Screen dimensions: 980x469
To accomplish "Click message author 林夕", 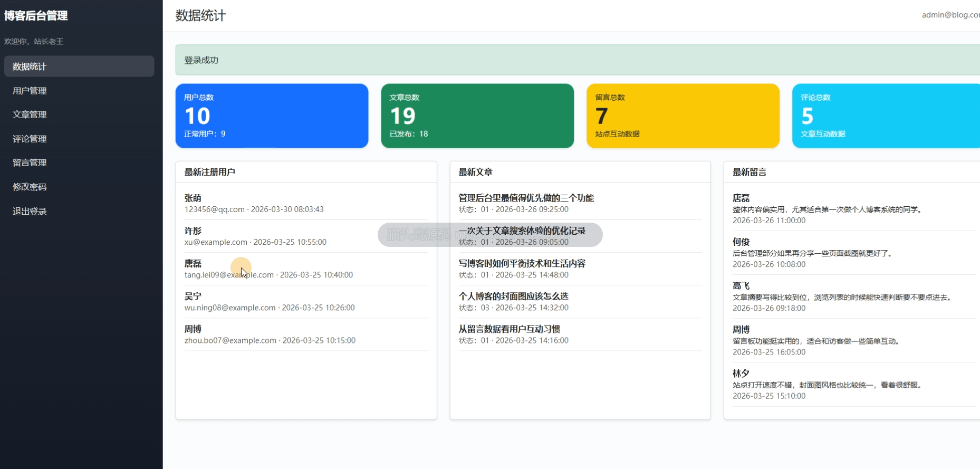I will coord(741,374).
